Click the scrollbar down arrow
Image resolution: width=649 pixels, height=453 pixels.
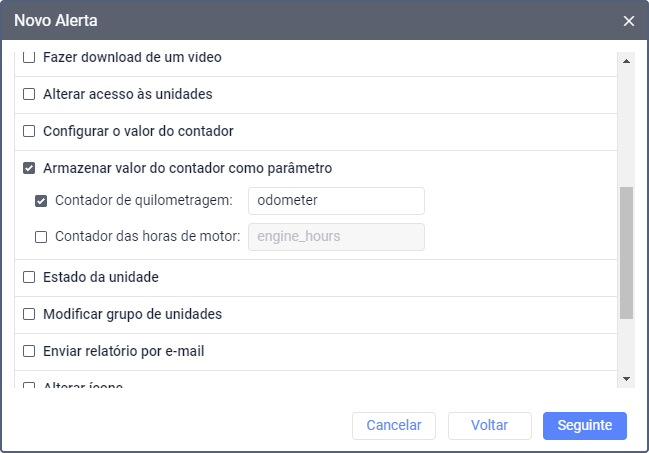tap(627, 379)
